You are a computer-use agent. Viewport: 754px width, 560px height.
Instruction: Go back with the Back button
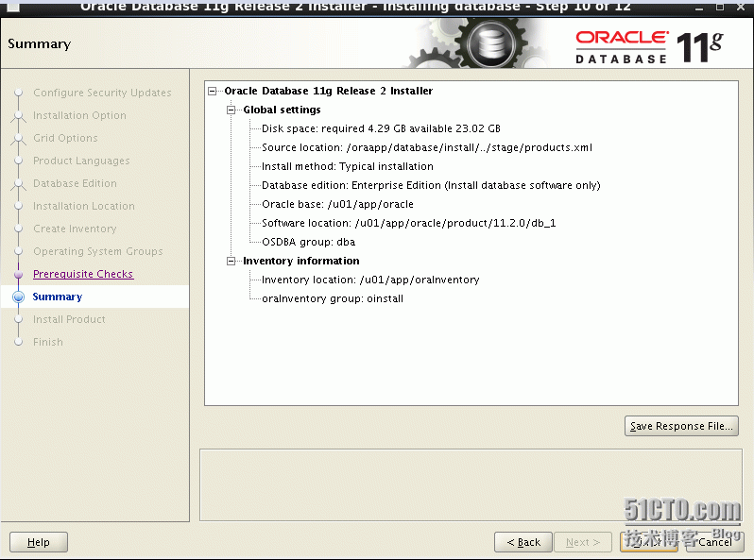tap(523, 542)
